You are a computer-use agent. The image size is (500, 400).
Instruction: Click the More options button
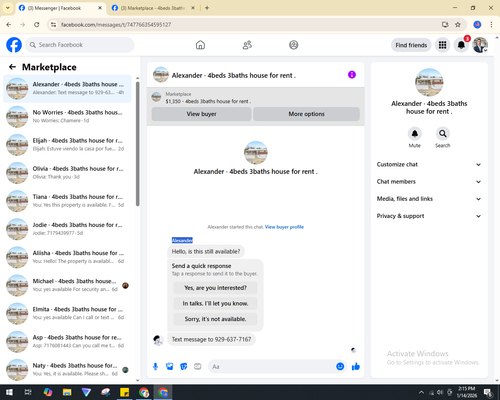coord(306,114)
